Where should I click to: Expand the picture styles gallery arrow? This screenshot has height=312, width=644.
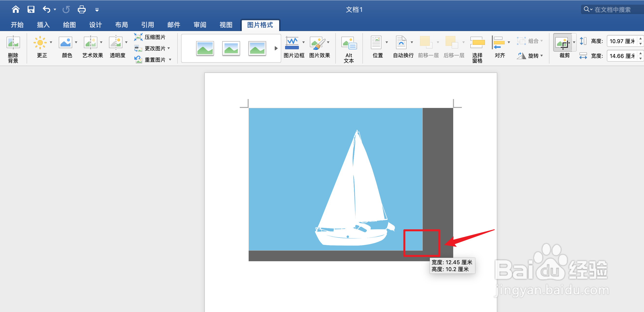pos(276,48)
